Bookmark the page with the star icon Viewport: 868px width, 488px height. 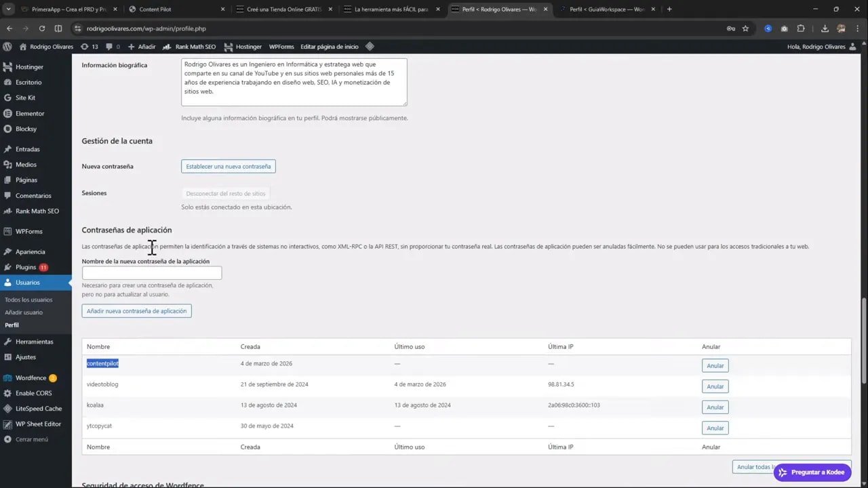[745, 28]
